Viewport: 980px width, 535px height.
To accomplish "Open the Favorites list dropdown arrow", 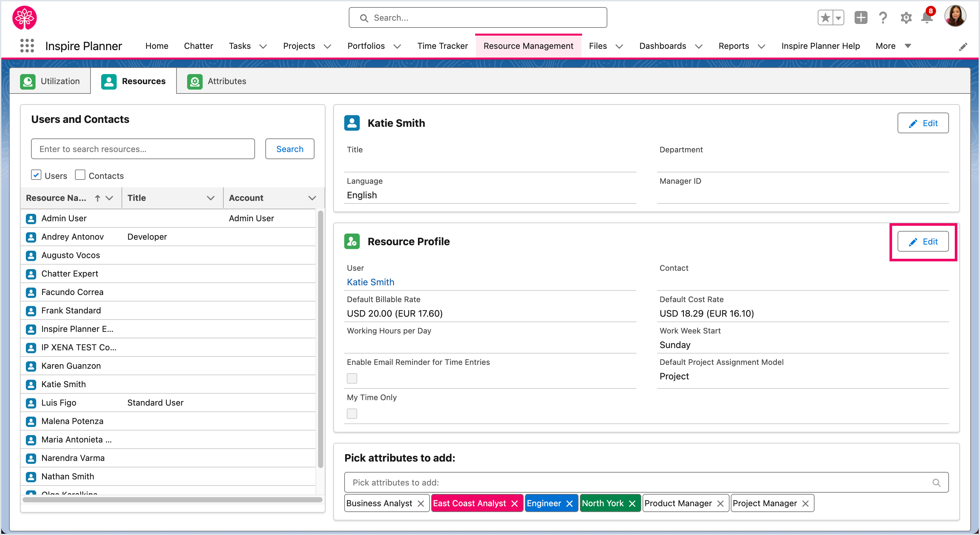I will tap(838, 17).
